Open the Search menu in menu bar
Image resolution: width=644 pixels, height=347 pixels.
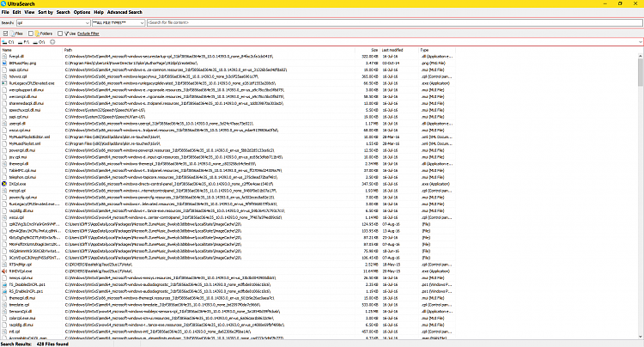pyautogui.click(x=64, y=12)
